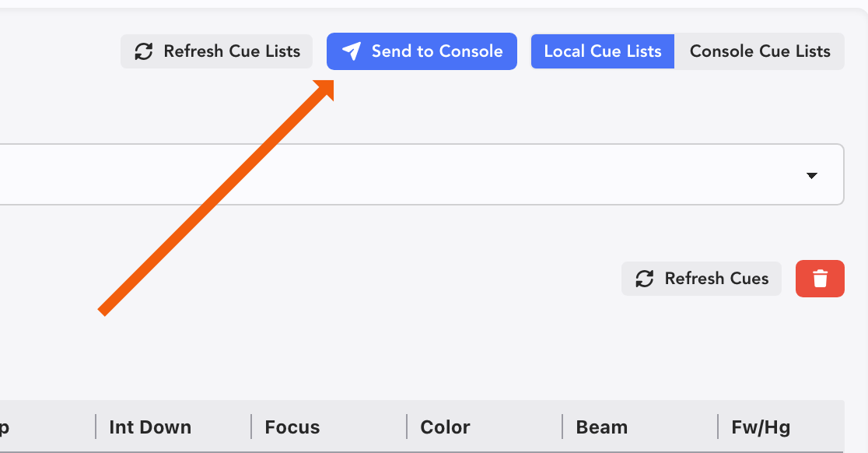Click the divider between Focus and Color
The width and height of the screenshot is (868, 453).
click(x=407, y=427)
